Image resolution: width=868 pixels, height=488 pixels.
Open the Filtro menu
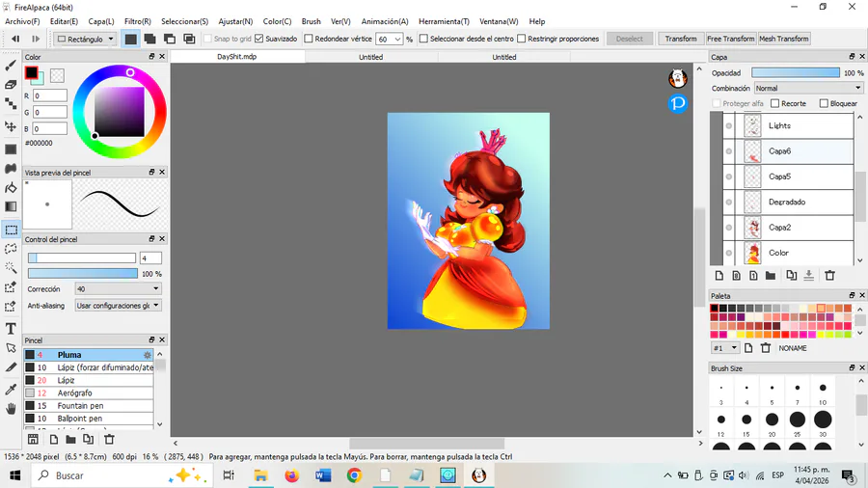(x=137, y=21)
